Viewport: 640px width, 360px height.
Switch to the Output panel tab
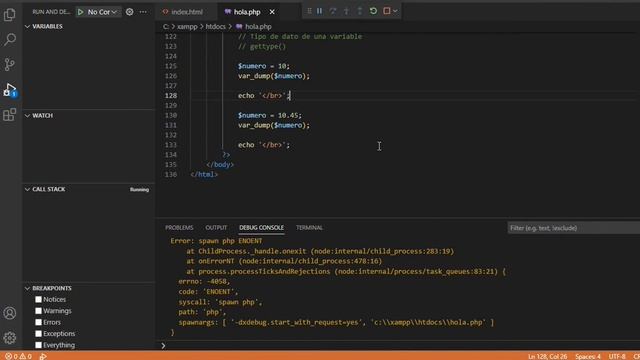click(x=216, y=227)
